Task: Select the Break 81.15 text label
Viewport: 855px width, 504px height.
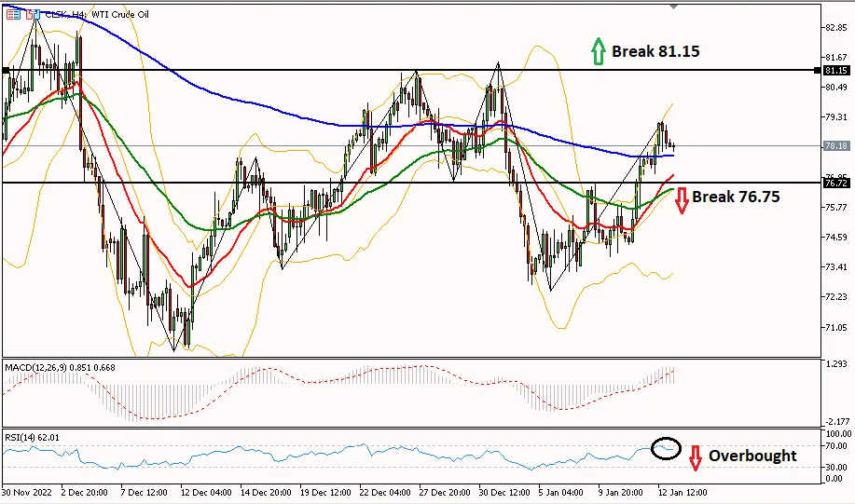Action: pyautogui.click(x=655, y=51)
